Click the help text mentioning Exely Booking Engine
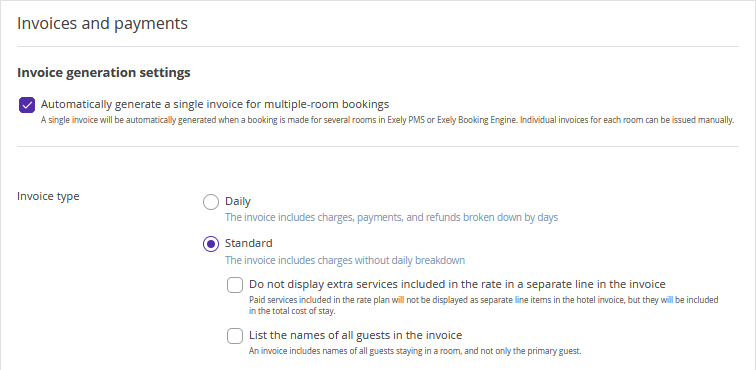Image resolution: width=756 pixels, height=370 pixels. (x=387, y=120)
